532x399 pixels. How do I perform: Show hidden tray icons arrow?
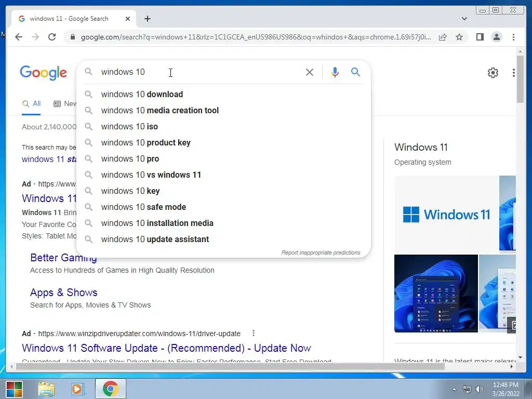click(x=454, y=389)
